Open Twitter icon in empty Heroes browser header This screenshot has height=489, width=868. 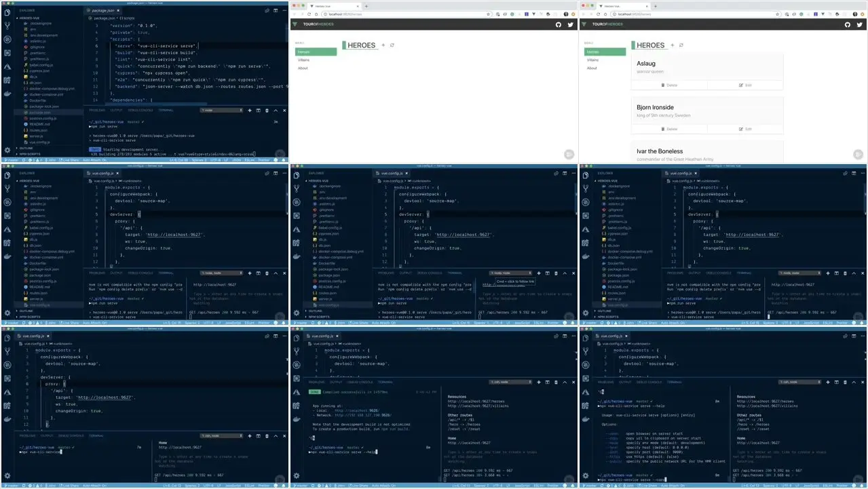pyautogui.click(x=570, y=24)
